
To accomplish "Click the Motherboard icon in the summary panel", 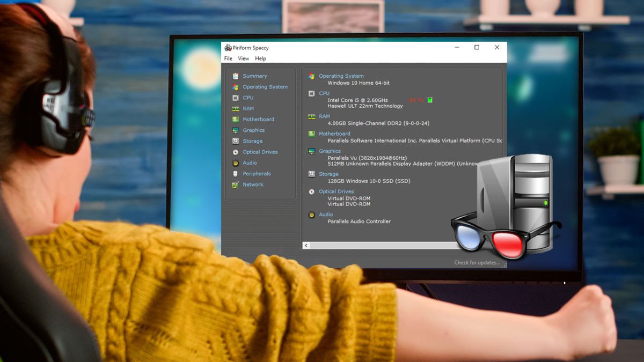I will point(312,134).
